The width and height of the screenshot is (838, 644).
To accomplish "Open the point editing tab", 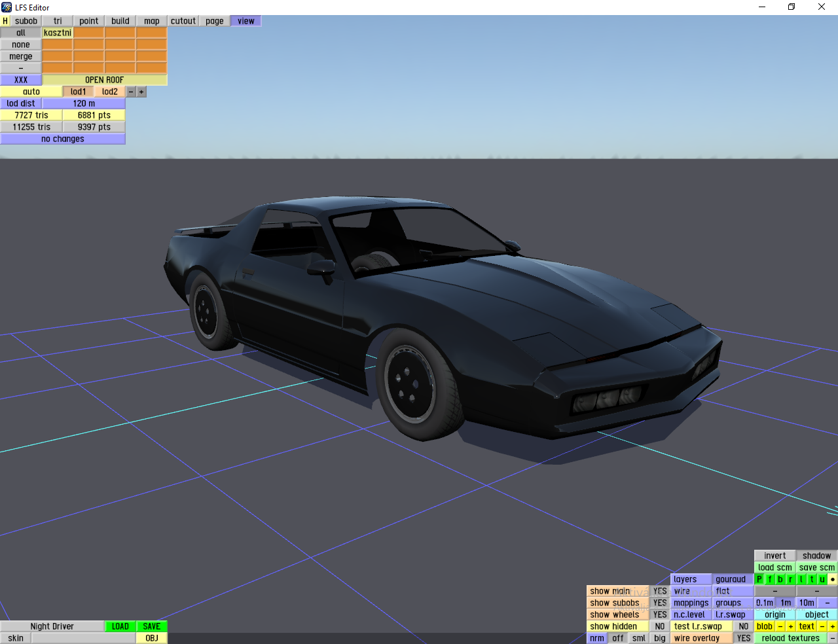I will pos(89,21).
